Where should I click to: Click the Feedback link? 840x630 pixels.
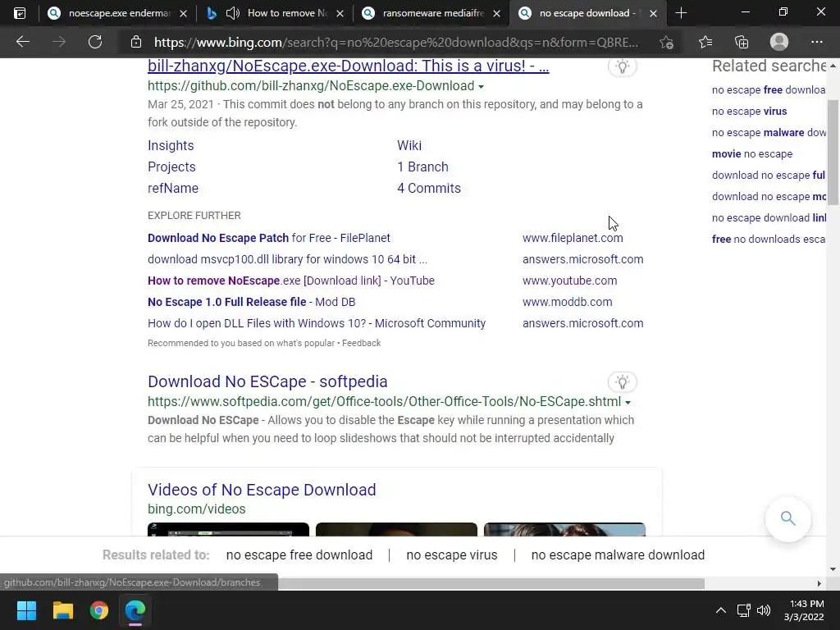[x=362, y=343]
